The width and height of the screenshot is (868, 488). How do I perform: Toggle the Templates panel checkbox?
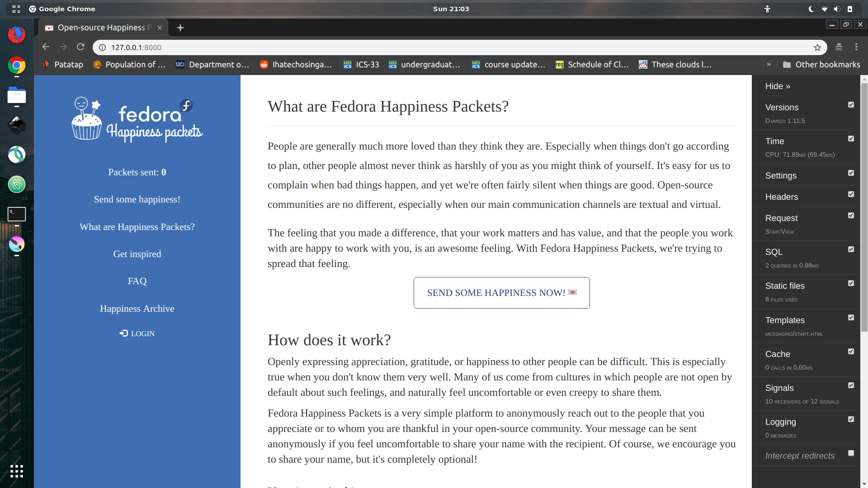pos(851,318)
